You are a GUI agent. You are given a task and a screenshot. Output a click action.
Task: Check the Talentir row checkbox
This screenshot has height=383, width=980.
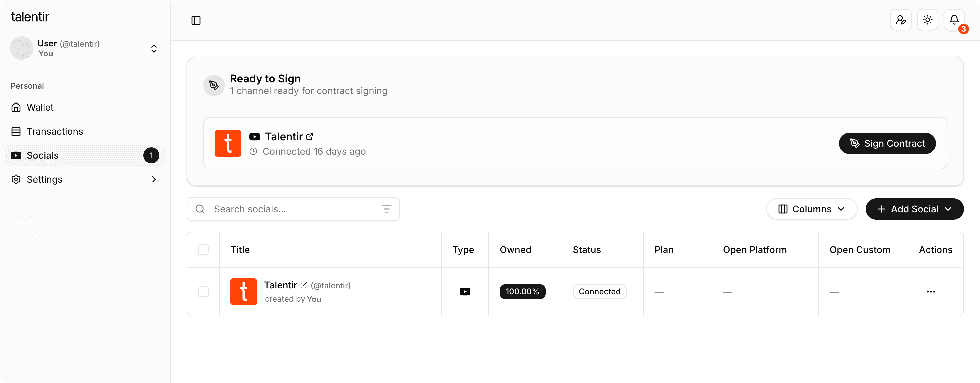tap(204, 292)
